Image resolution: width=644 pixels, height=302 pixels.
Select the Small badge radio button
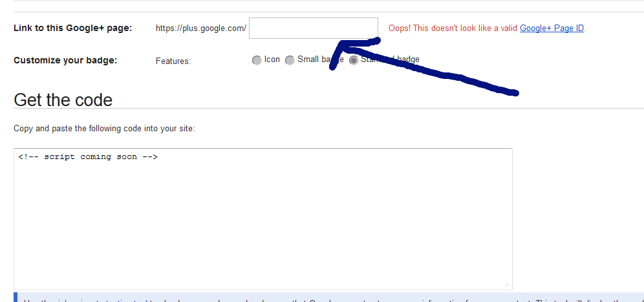click(290, 60)
